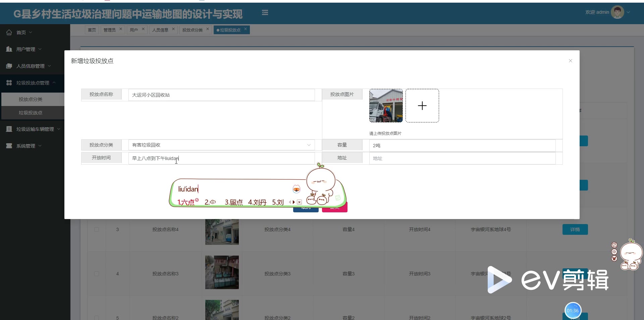Open 投放点分类 submenu item in sidebar

[x=33, y=99]
